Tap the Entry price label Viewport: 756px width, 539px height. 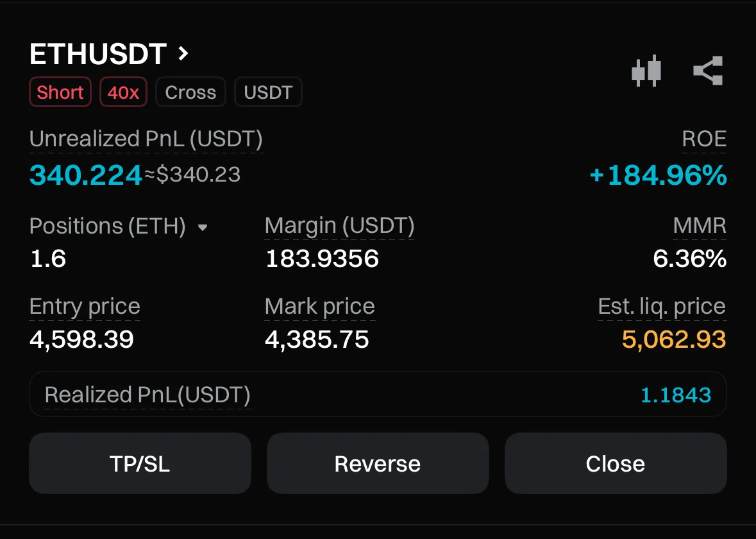pyautogui.click(x=85, y=307)
